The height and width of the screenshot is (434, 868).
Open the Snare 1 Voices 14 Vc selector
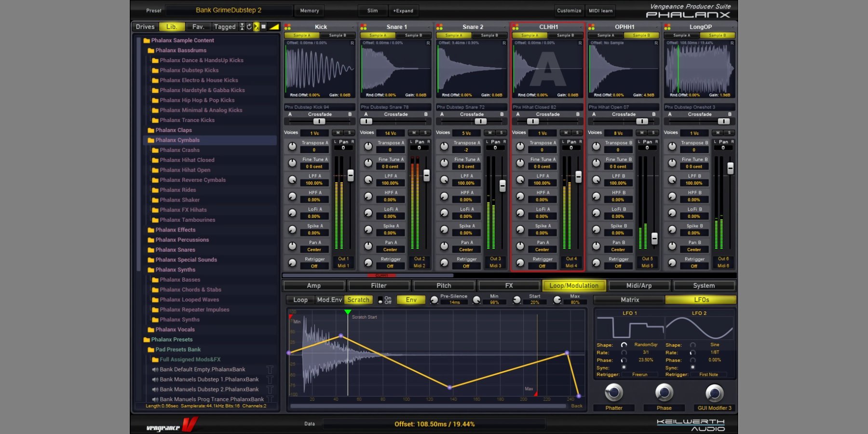pos(390,133)
